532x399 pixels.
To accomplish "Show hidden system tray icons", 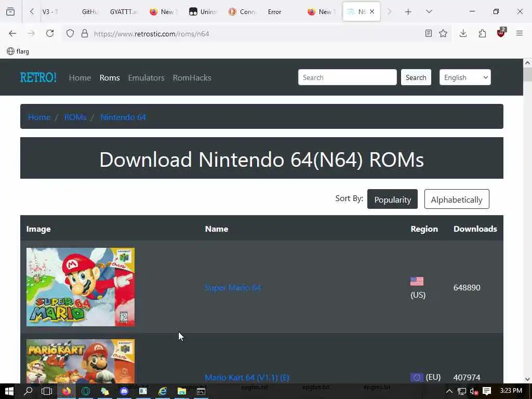I will pyautogui.click(x=449, y=391).
